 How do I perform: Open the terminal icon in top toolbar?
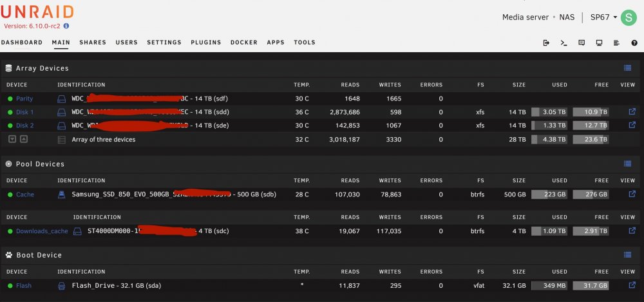click(x=564, y=42)
